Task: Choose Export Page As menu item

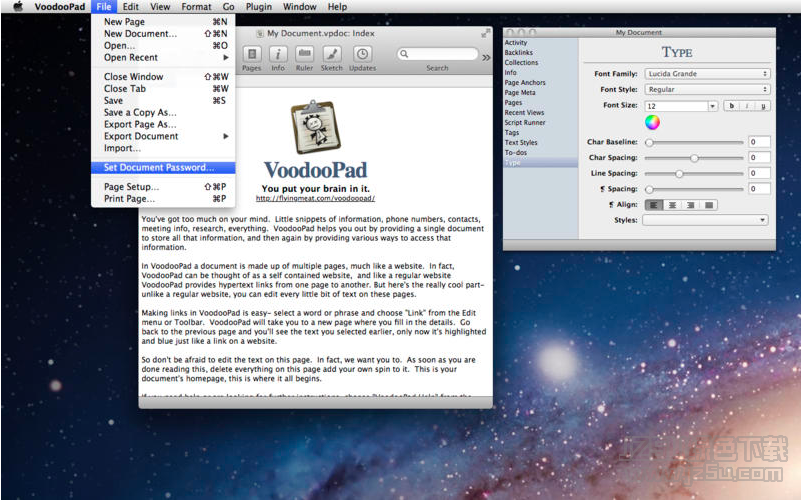Action: pyautogui.click(x=163, y=125)
